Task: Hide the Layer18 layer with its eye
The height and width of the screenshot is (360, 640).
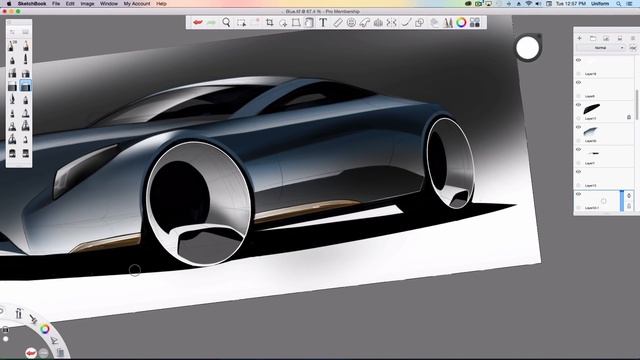Action: pos(578,60)
